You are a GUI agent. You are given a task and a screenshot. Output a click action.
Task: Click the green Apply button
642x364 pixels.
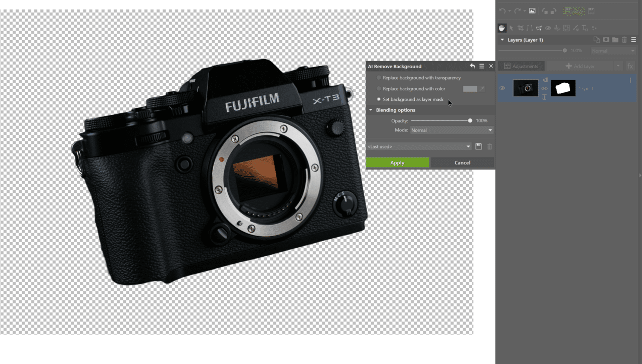click(x=397, y=162)
